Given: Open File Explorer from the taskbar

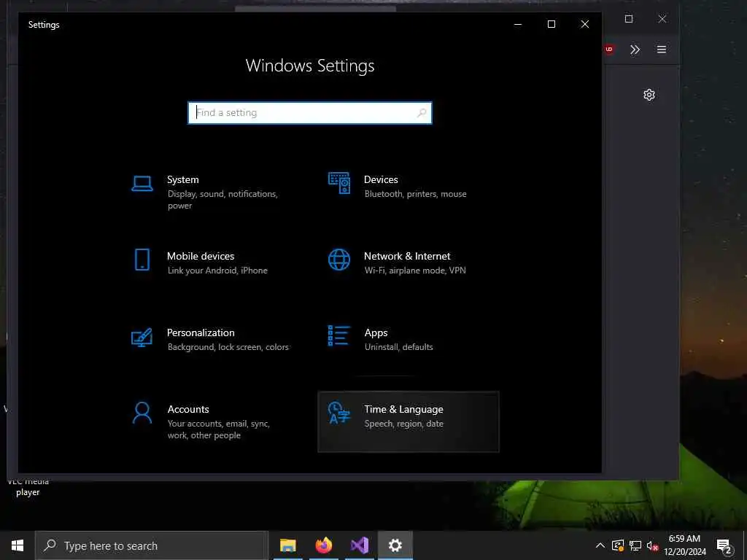Looking at the screenshot, I should click(287, 545).
